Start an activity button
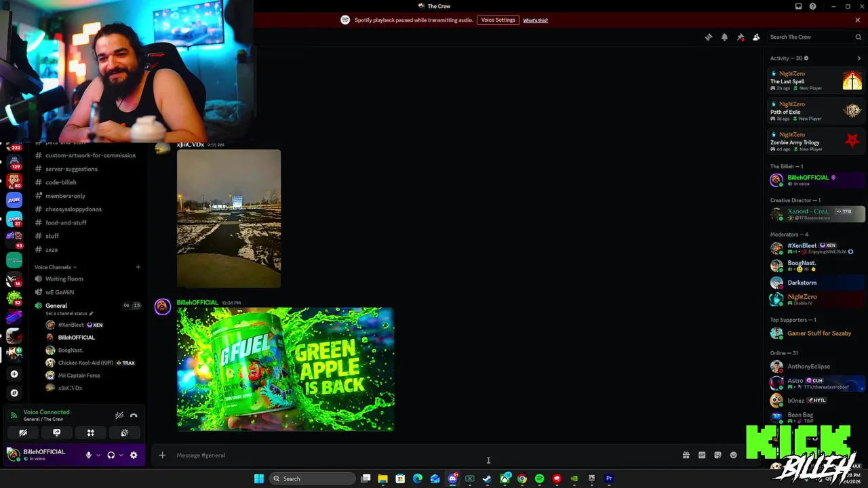 (x=90, y=432)
